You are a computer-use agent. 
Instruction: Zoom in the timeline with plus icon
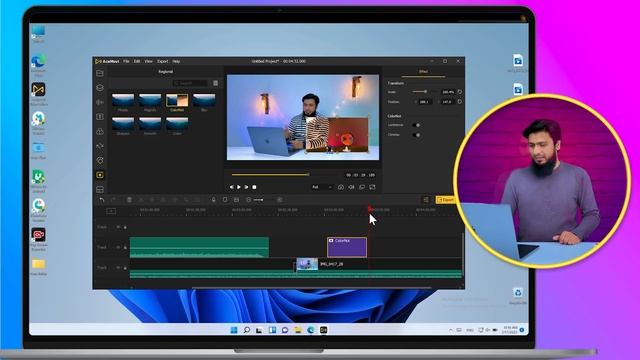280,200
